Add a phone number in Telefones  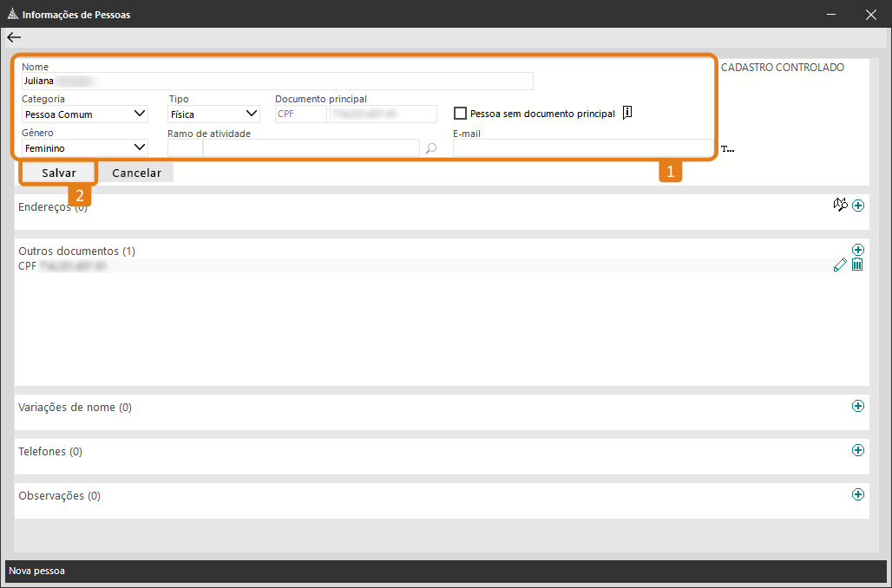[858, 450]
